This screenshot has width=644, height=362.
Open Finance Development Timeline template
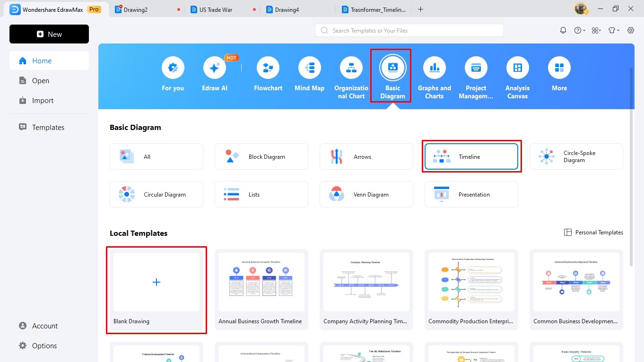pos(157,352)
